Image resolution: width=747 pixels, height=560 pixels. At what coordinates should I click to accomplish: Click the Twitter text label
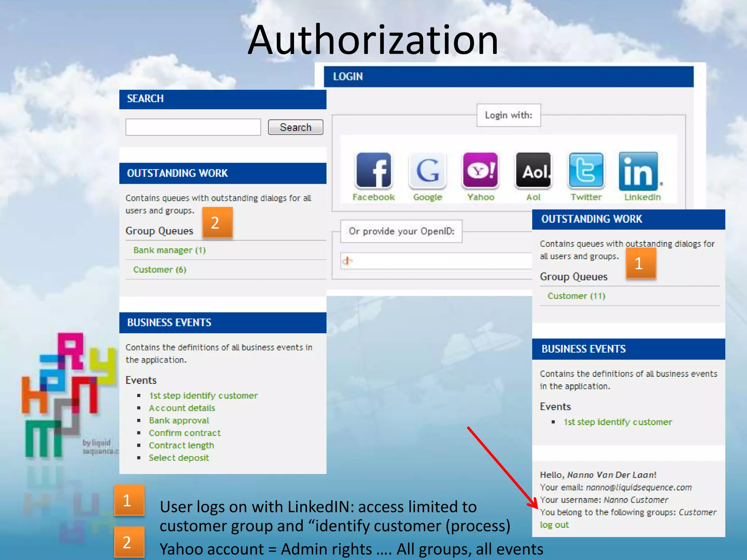pyautogui.click(x=586, y=197)
